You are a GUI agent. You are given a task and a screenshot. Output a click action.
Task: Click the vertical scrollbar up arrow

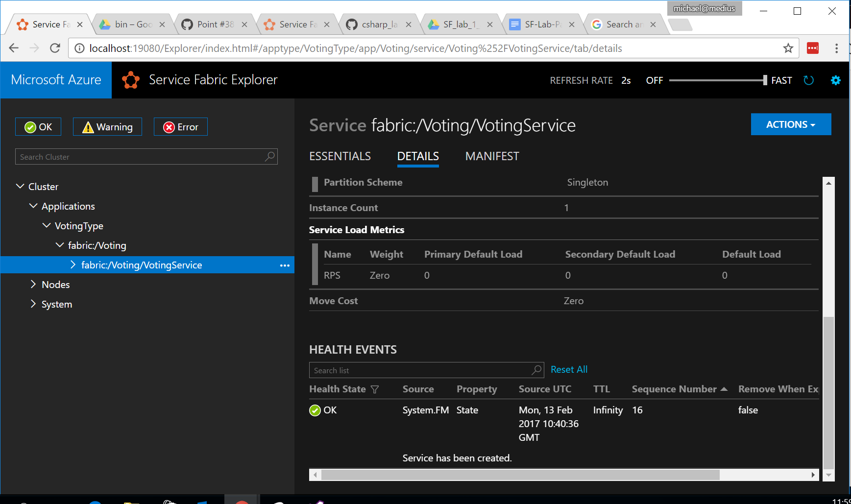click(x=828, y=183)
